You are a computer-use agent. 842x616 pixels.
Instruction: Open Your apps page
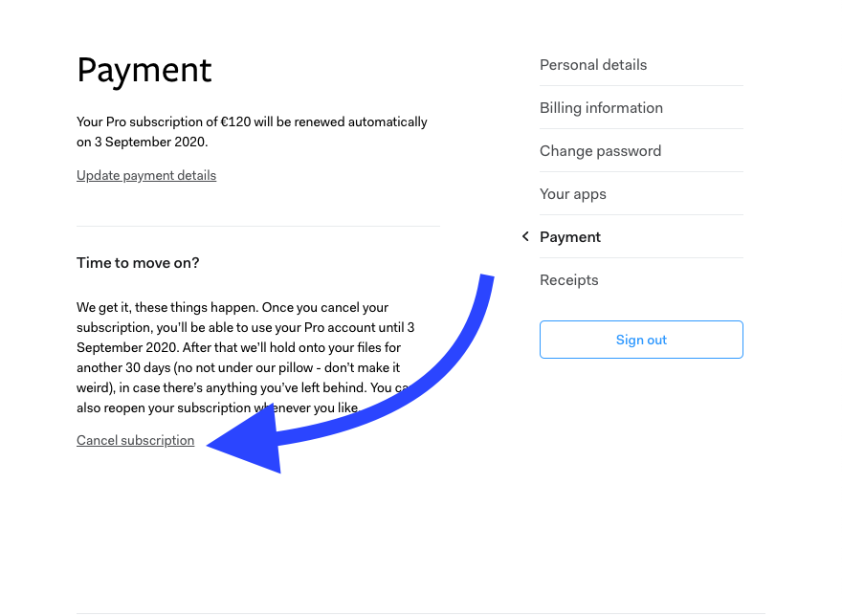573,194
